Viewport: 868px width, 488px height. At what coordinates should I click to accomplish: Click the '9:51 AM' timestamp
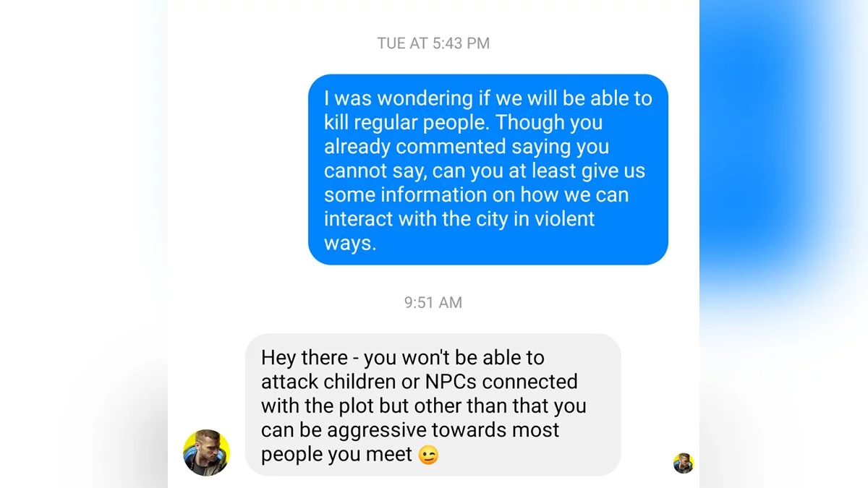point(433,302)
